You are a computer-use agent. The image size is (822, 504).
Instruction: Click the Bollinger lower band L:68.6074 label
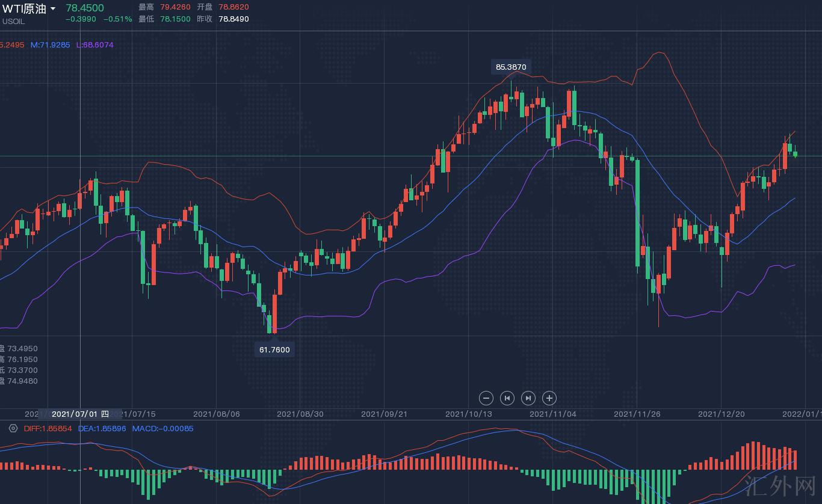coord(94,45)
